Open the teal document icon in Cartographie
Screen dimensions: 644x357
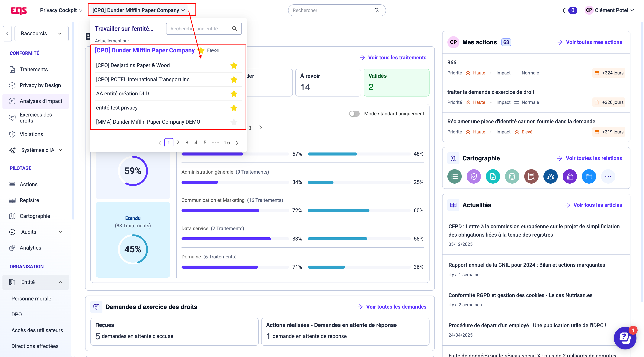[x=493, y=176]
